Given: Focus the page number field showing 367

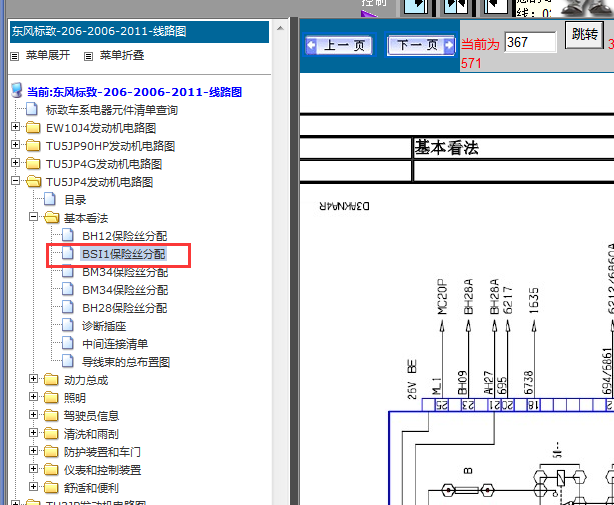Looking at the screenshot, I should tap(531, 42).
